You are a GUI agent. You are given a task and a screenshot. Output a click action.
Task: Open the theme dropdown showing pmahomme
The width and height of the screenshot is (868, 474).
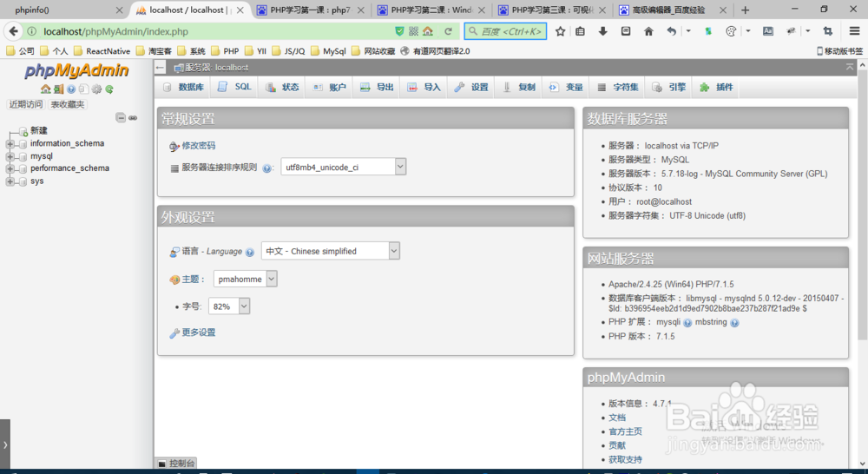[x=246, y=279]
